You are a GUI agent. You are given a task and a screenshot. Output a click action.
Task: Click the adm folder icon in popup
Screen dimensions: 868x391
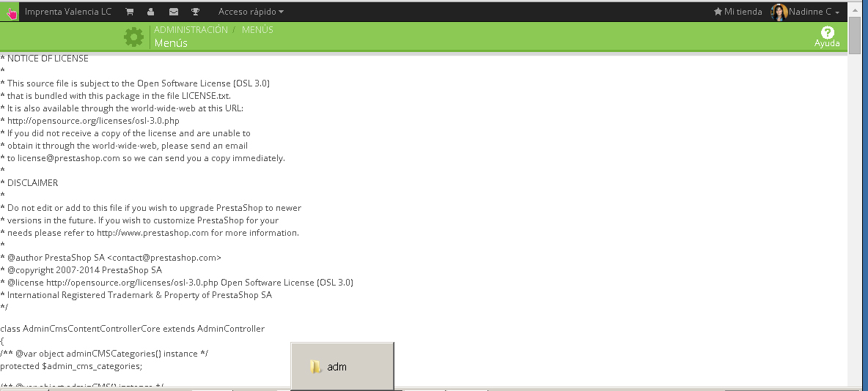click(315, 367)
